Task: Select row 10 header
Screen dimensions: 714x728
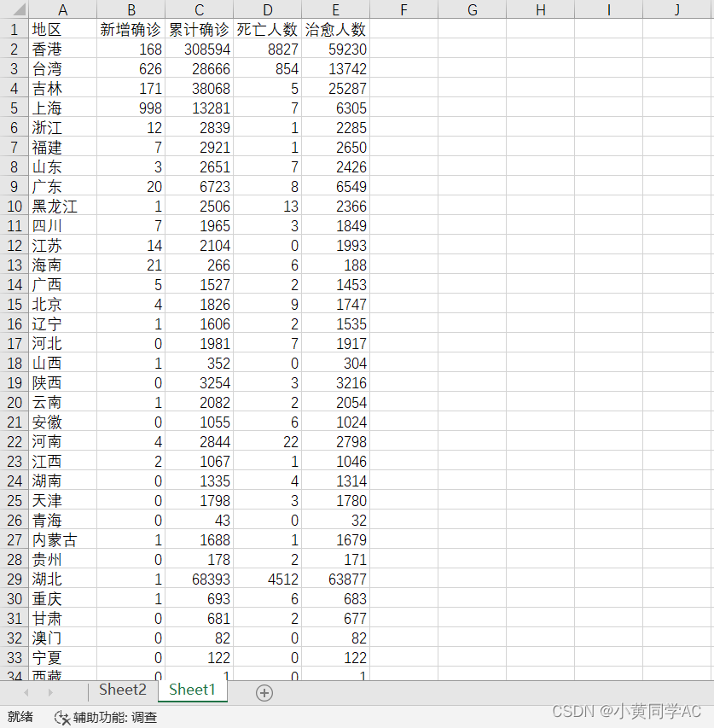Action: 14,207
